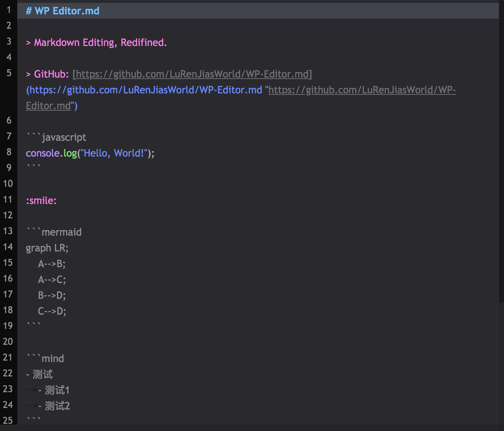Viewport: 504px width, 431px height.
Task: Click the '# WP Editor.md' heading line
Action: [63, 11]
